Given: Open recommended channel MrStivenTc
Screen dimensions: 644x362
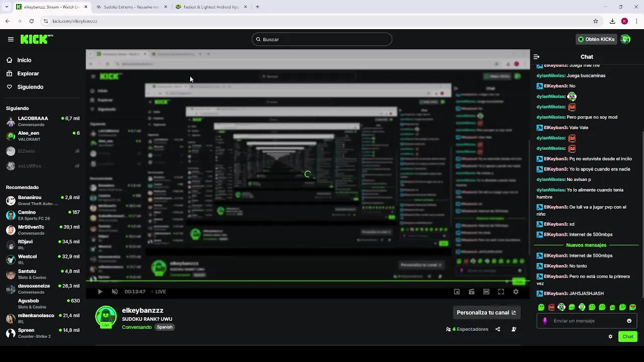Looking at the screenshot, I should [43, 230].
